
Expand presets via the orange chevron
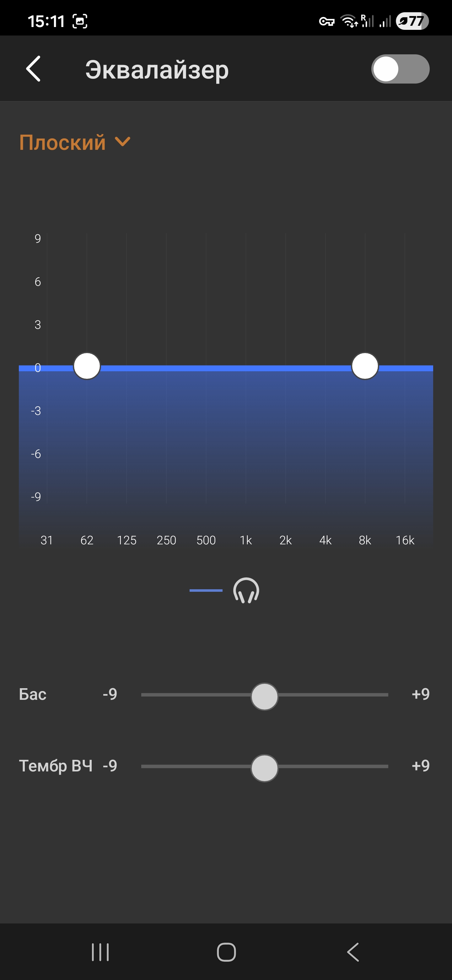pyautogui.click(x=122, y=142)
